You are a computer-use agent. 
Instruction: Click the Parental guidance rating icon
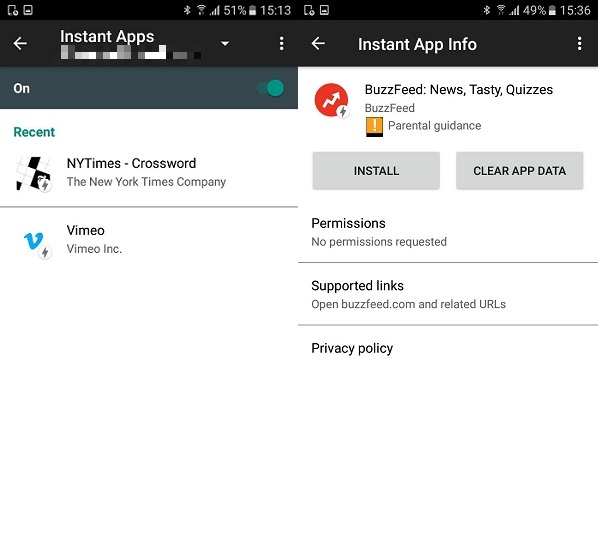(374, 127)
